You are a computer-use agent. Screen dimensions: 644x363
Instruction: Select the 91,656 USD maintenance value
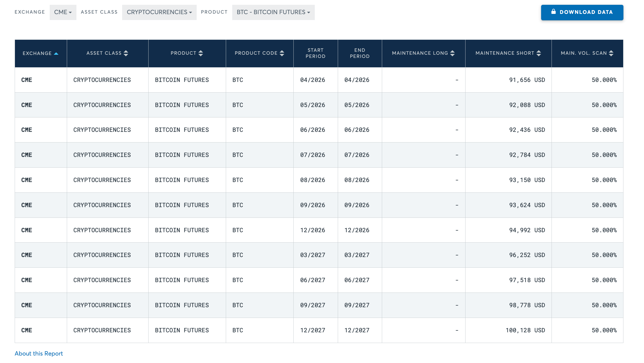click(x=527, y=80)
